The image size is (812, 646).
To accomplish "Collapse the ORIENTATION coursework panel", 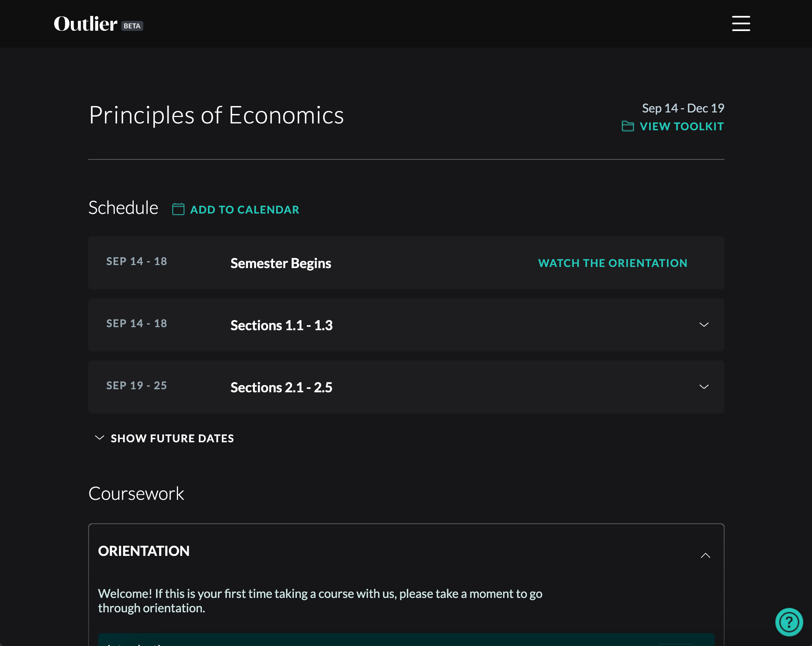I will pos(705,555).
